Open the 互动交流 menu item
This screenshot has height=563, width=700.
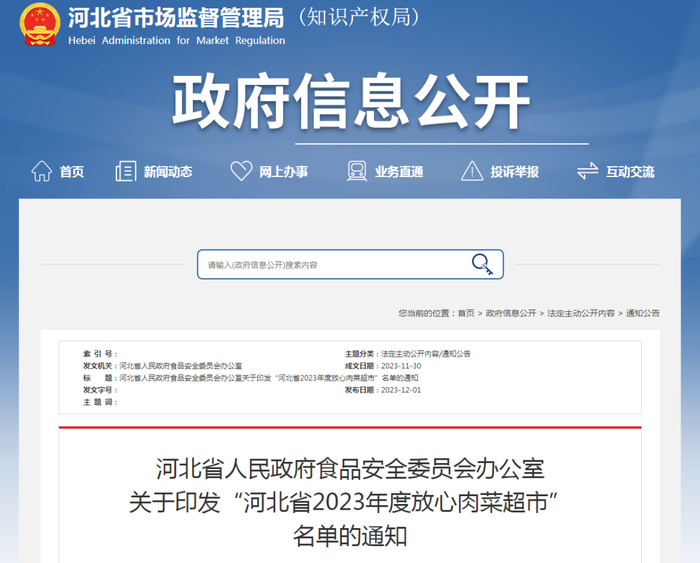(630, 172)
